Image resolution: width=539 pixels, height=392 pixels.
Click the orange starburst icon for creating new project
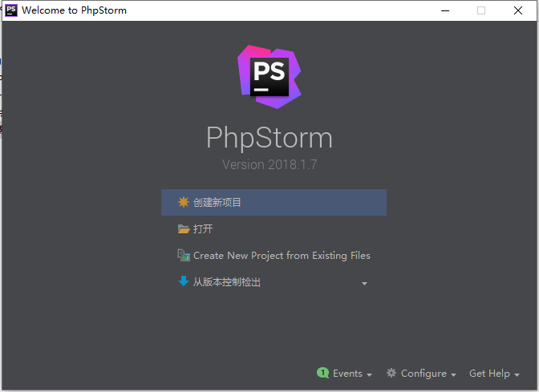[x=184, y=202]
